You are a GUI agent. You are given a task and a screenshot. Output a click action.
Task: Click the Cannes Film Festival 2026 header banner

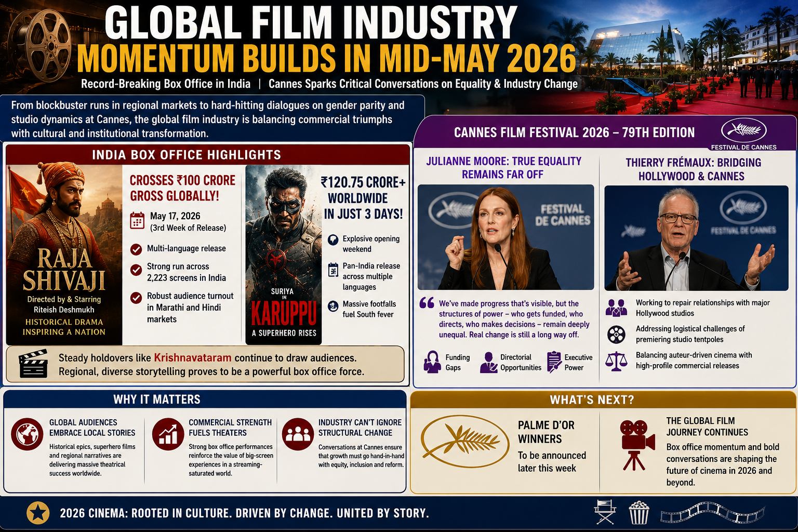[x=605, y=132]
